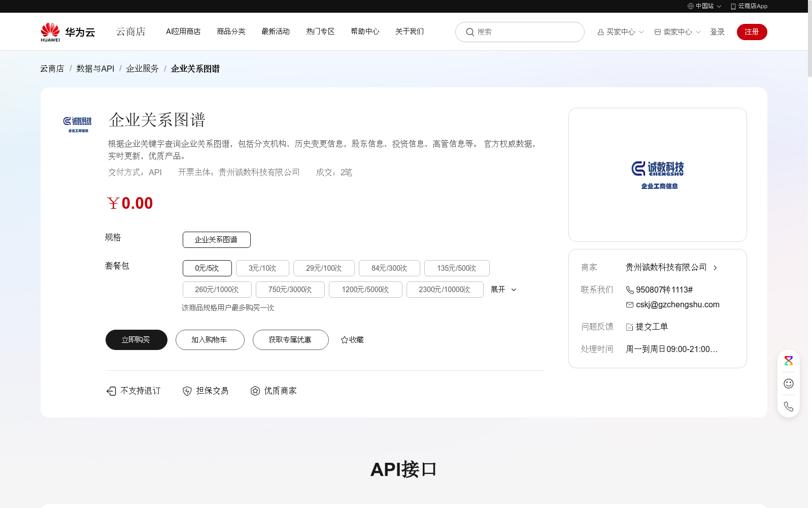Image resolution: width=812 pixels, height=508 pixels.
Task: Select the 260元/1000次 package
Action: [217, 290]
